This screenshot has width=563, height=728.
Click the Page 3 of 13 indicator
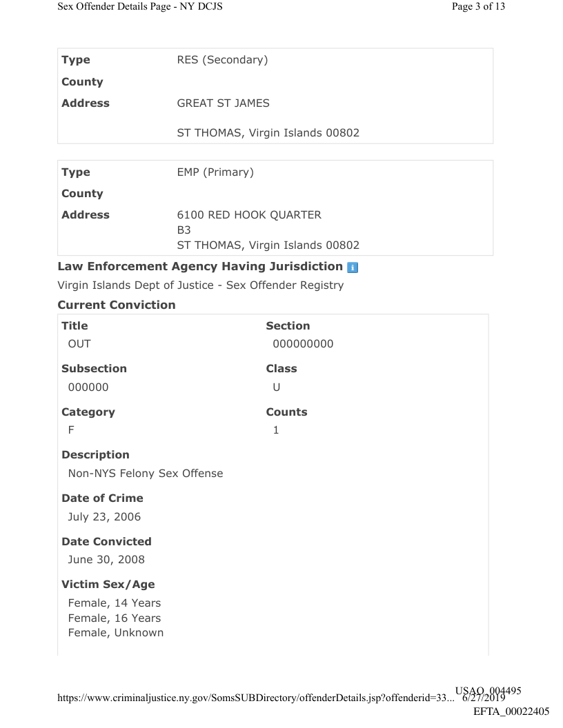click(x=477, y=7)
